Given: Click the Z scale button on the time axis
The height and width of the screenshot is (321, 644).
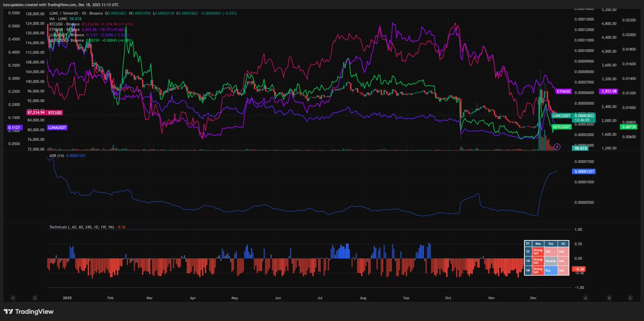Looking at the screenshot, I should click(34, 297).
